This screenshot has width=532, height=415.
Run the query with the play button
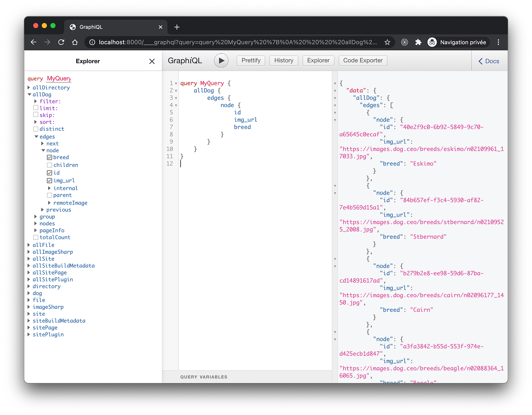point(221,61)
